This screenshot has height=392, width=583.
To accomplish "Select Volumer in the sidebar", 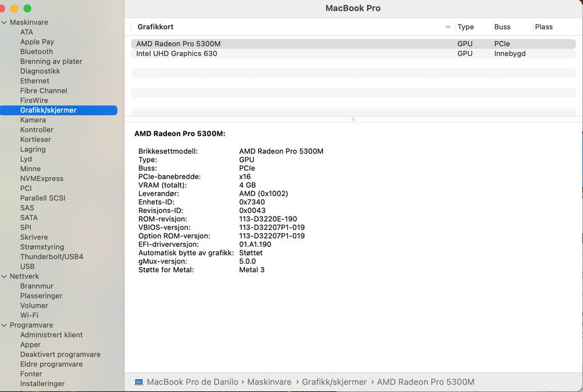I will click(x=34, y=305).
